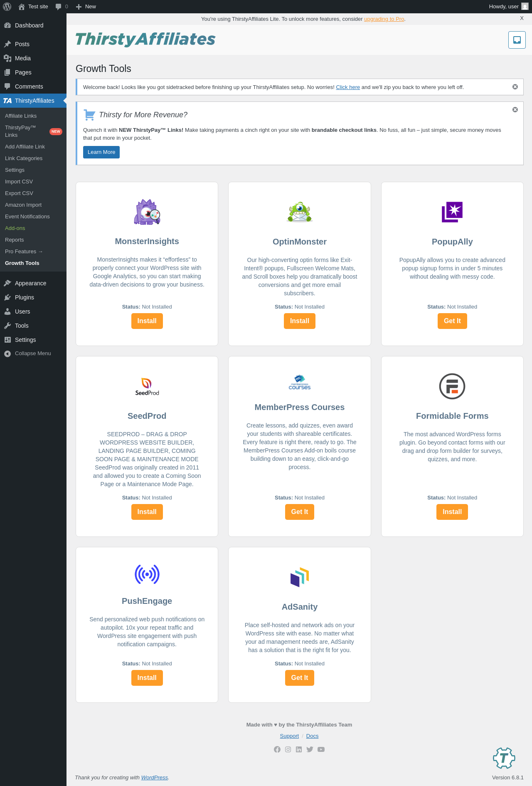The width and height of the screenshot is (532, 786).
Task: Open Pages in the sidebar
Action: 33,72
